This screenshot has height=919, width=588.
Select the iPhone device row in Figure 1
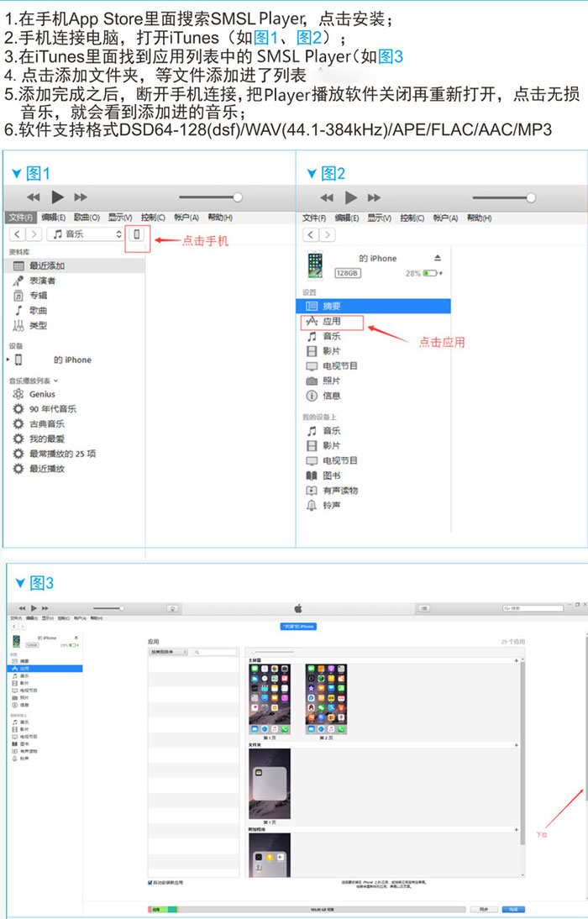[x=75, y=360]
